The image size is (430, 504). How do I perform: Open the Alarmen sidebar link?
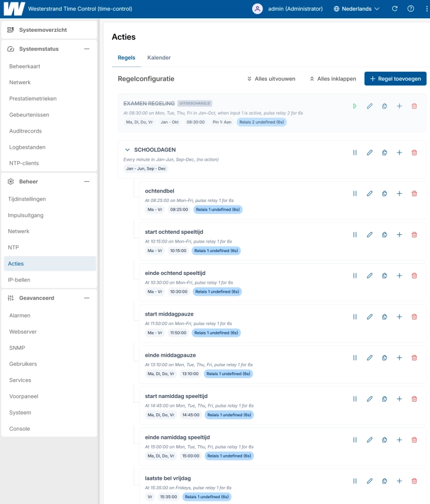coord(19,316)
